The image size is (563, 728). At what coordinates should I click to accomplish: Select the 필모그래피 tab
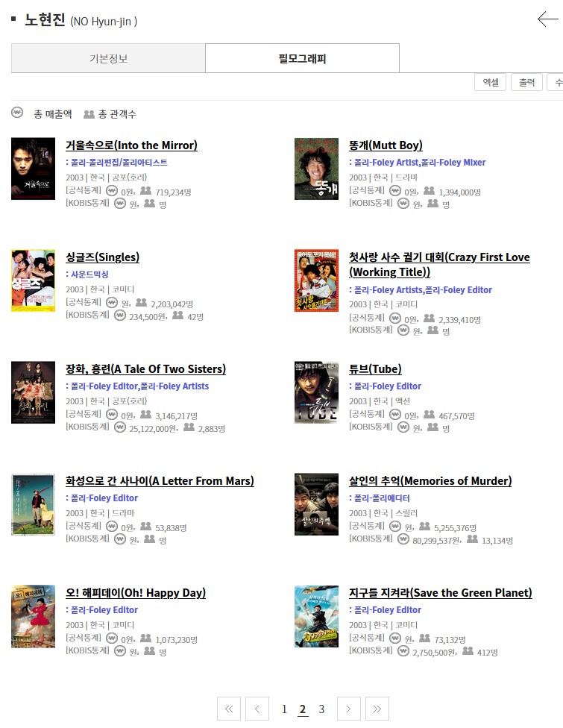pyautogui.click(x=302, y=58)
